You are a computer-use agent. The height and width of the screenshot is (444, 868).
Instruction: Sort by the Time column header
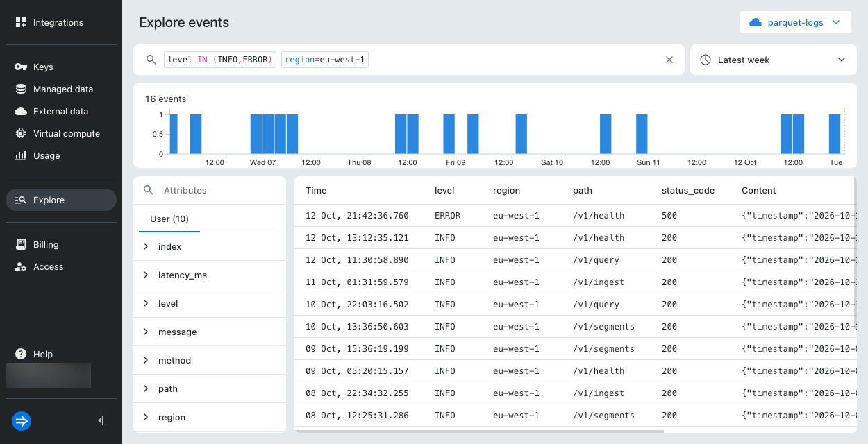(316, 190)
